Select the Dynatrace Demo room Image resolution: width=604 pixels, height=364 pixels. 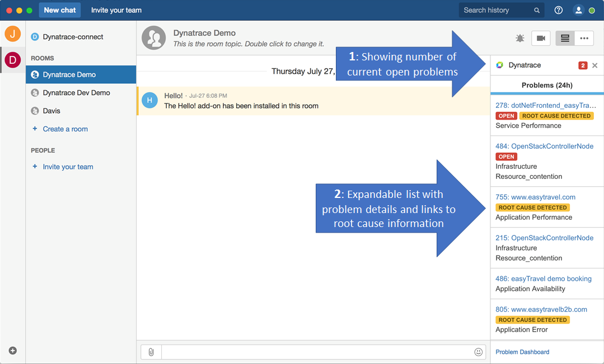click(x=81, y=75)
